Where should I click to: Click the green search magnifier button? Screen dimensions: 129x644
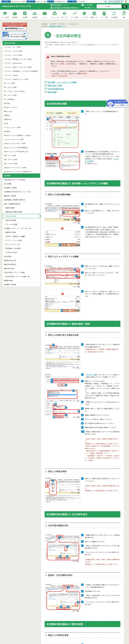124,7
